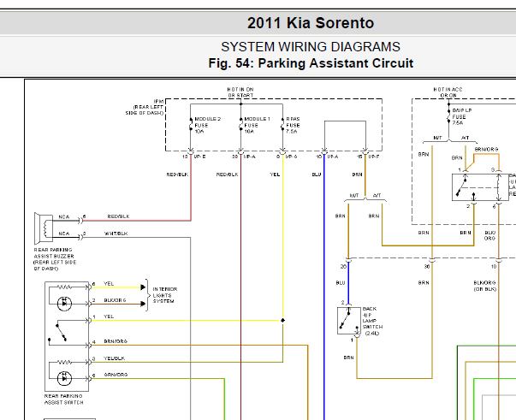Click "Fig. 54: Parking Assistant Circuit" caption
516x420 pixels.
point(311,63)
